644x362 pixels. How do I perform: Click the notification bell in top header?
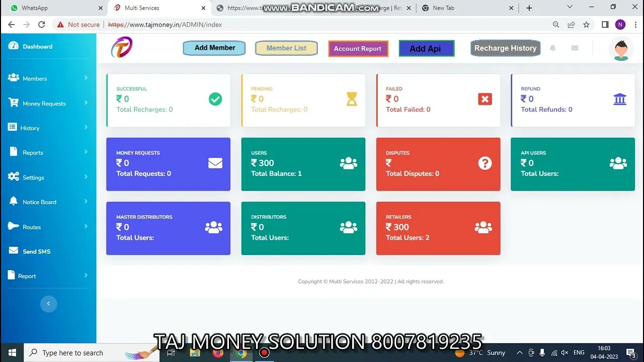coord(552,48)
